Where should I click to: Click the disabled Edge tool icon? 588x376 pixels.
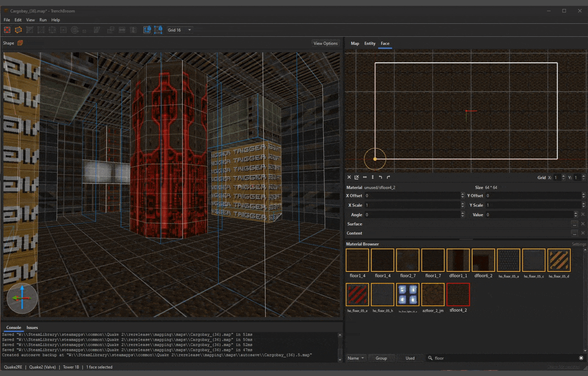click(x=52, y=30)
